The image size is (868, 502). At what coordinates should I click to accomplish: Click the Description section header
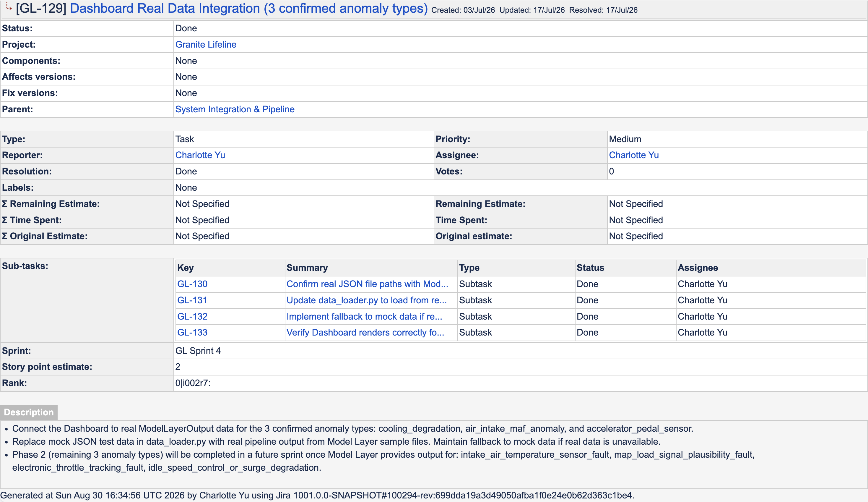click(29, 412)
